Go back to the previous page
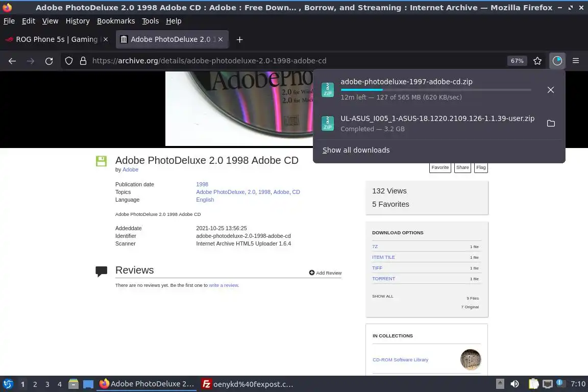Image resolution: width=588 pixels, height=392 pixels. 12,61
